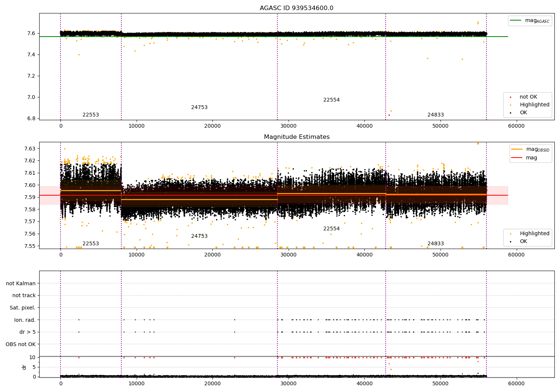Click obsid label 22554 in Magnitude Estimates plot
Image resolution: width=560 pixels, height=392 pixels.
tap(332, 229)
